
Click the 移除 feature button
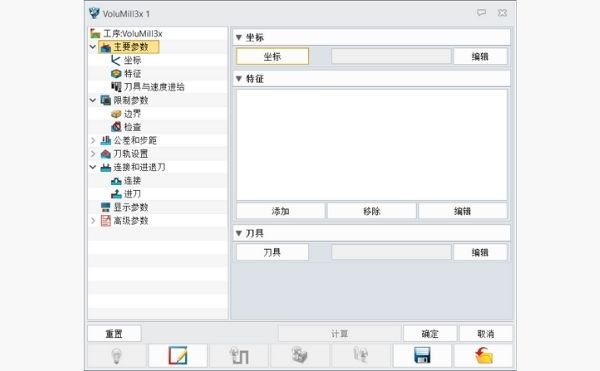(x=372, y=211)
